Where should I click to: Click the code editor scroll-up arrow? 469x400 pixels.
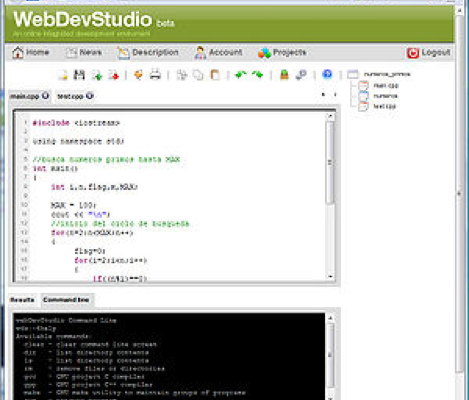click(330, 116)
